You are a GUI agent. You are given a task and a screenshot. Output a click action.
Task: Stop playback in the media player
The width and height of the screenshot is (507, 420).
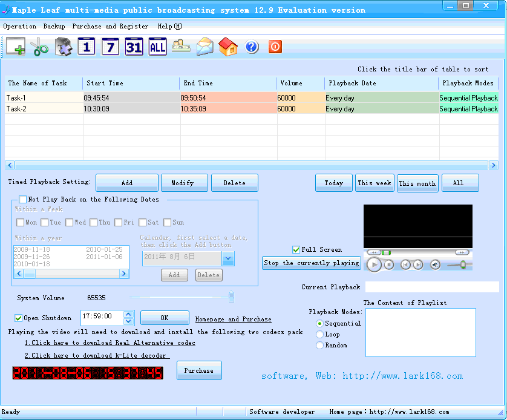tap(389, 265)
